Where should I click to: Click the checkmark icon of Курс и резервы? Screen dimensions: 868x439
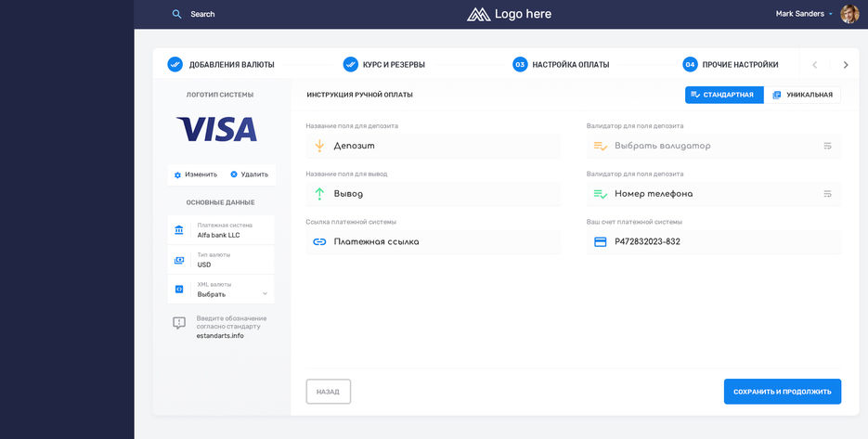(350, 64)
